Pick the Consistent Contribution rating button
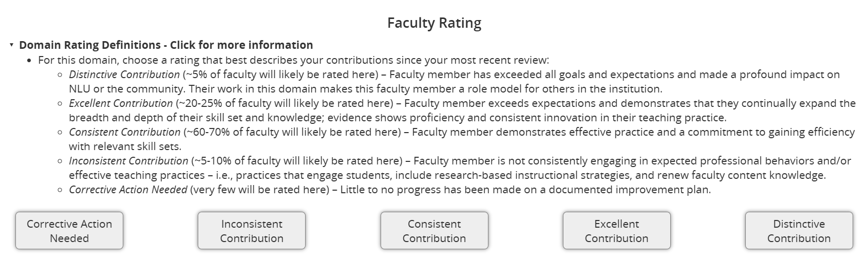This screenshot has width=868, height=258. (x=434, y=231)
